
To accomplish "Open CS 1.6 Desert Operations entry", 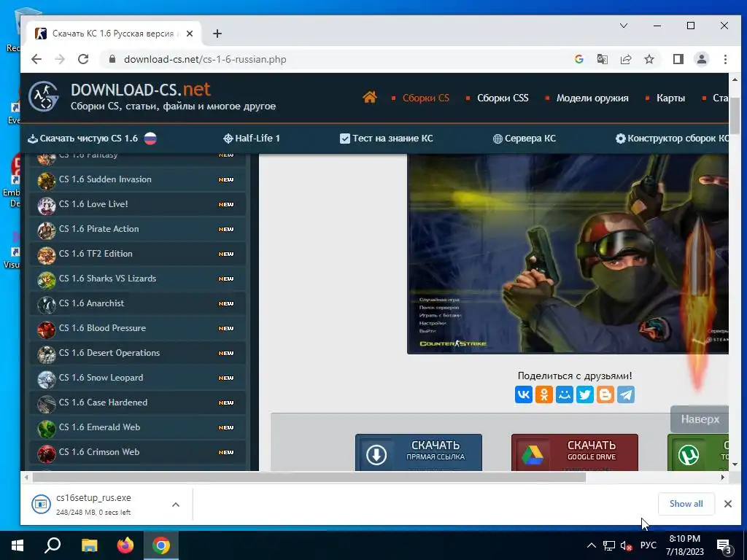I will point(137,354).
